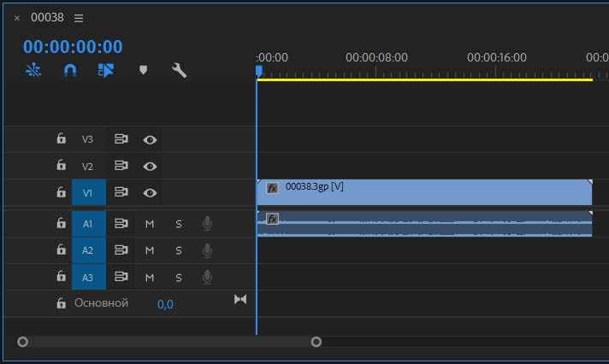The image size is (609, 364).
Task: Toggle lock on the Основной track
Action: coord(62,303)
